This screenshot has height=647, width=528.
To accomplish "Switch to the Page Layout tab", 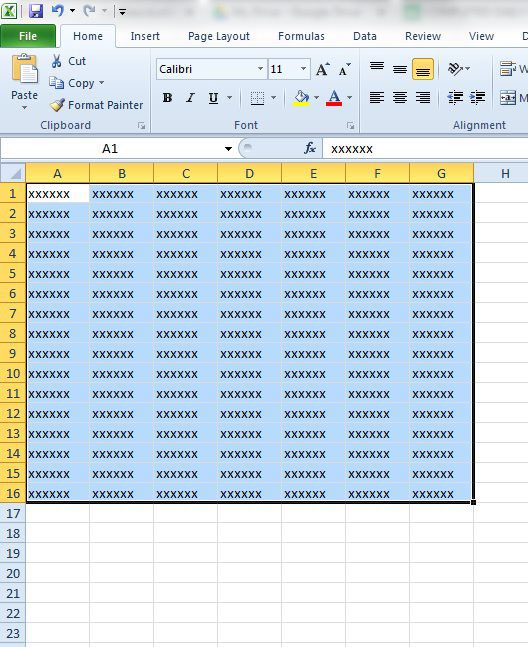I will pyautogui.click(x=219, y=36).
